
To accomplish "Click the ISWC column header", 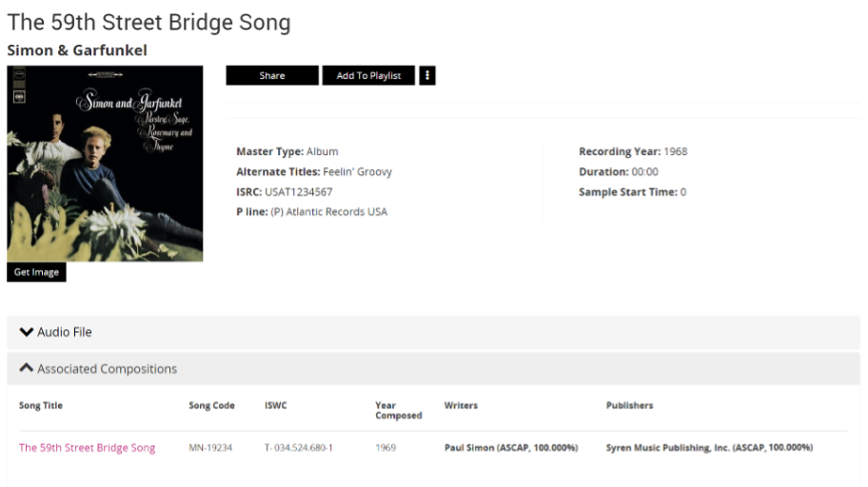I will click(275, 405).
